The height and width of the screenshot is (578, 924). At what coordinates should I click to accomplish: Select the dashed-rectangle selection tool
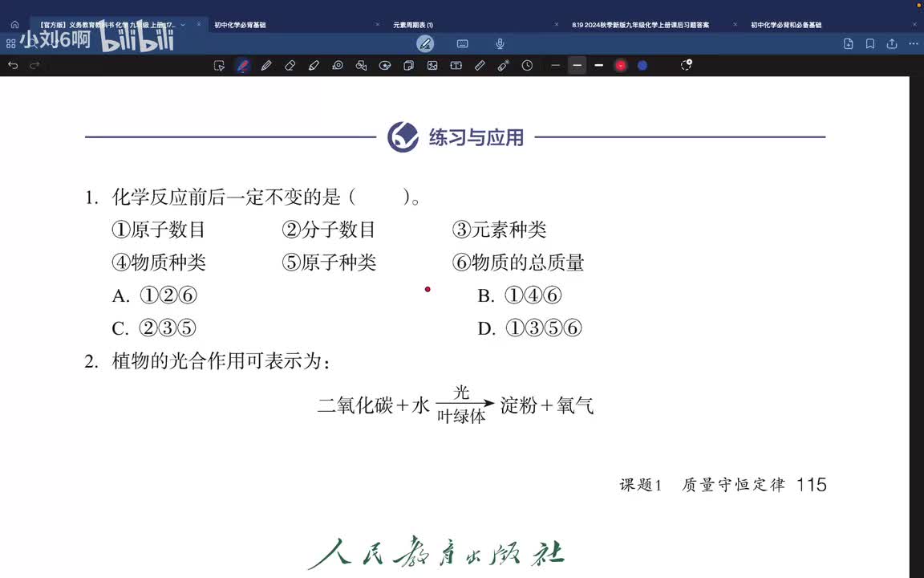(x=219, y=66)
